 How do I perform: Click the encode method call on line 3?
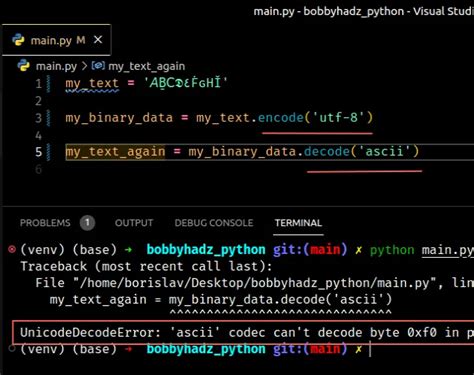[x=281, y=118]
